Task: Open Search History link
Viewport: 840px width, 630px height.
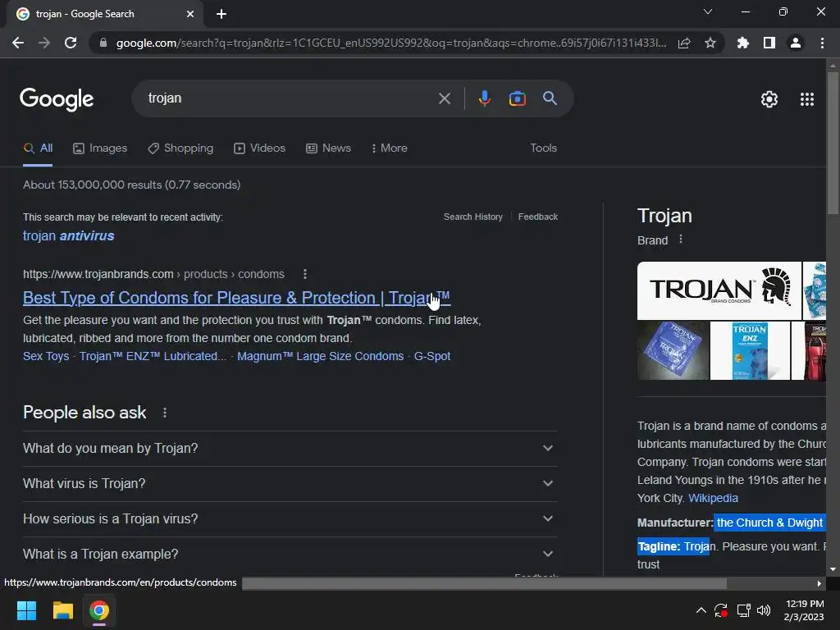Action: click(x=473, y=217)
